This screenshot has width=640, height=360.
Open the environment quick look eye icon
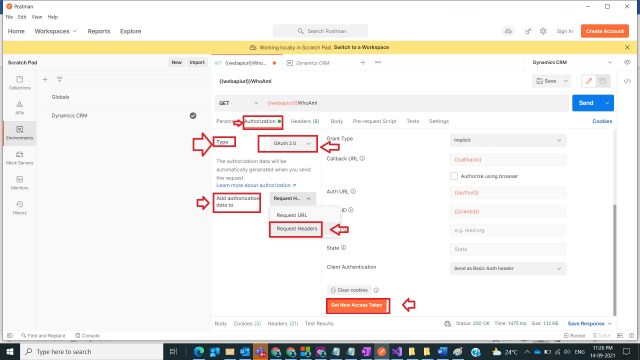click(627, 62)
